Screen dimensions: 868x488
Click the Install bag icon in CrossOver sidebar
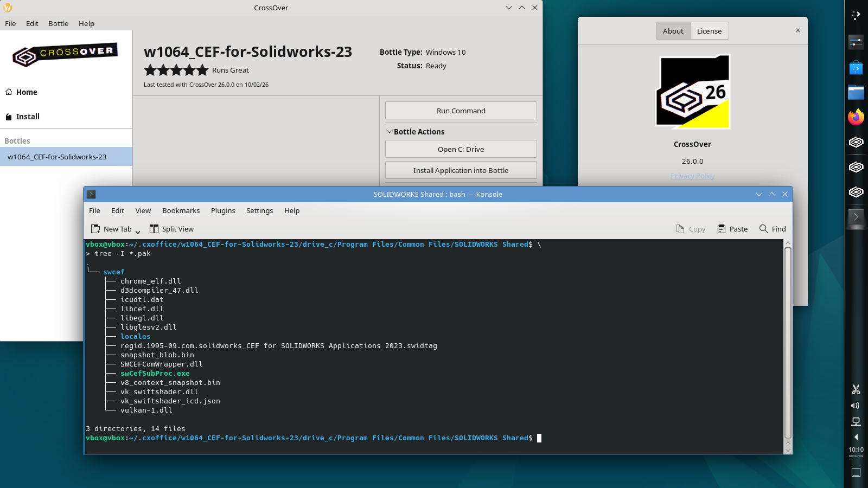pos(9,117)
